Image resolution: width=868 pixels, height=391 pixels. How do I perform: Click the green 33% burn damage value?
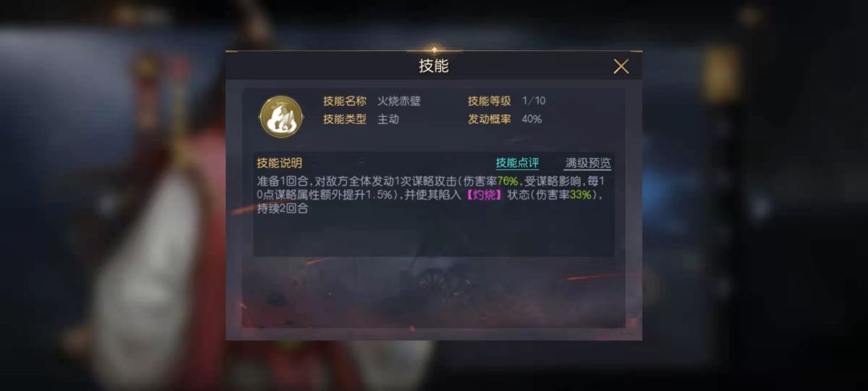(x=580, y=195)
